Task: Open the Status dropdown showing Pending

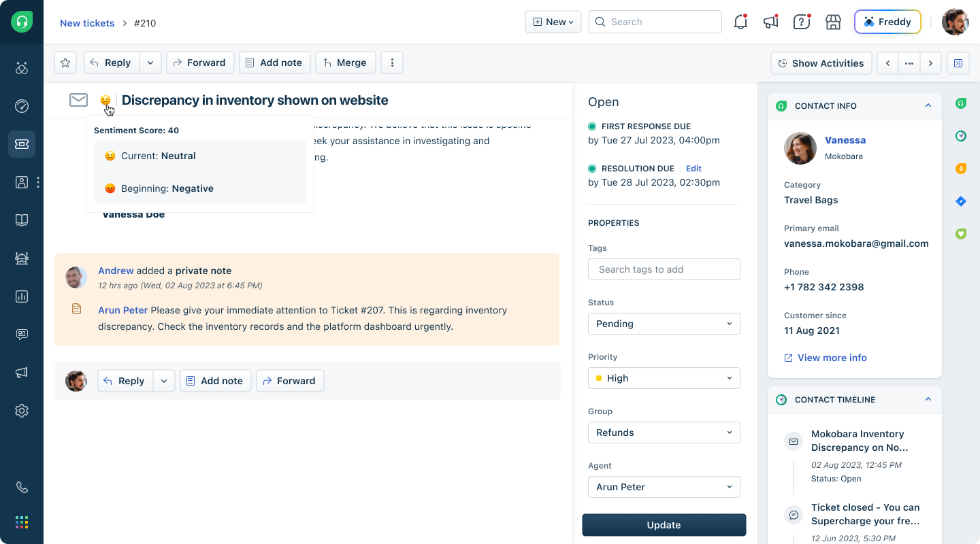Action: tap(664, 324)
